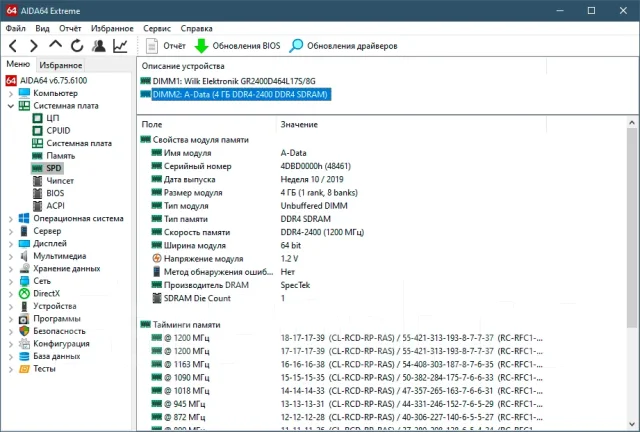This screenshot has width=640, height=432.
Task: Expand the DirectX tree node
Action: point(11,294)
